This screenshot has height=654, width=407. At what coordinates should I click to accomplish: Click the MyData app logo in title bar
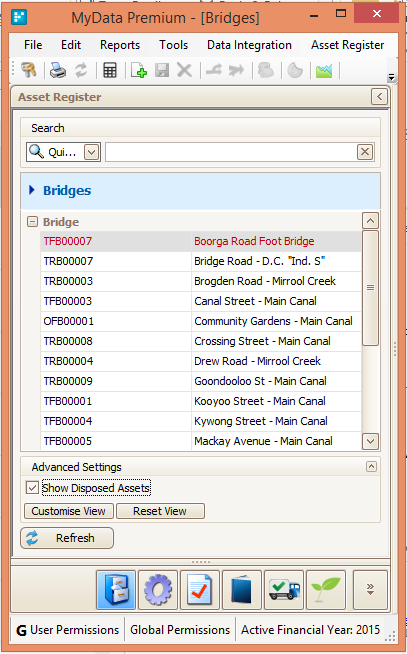click(19, 17)
